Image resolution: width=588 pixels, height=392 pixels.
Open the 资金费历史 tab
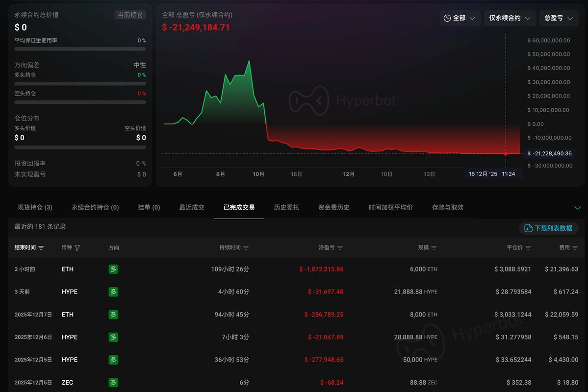coord(334,207)
